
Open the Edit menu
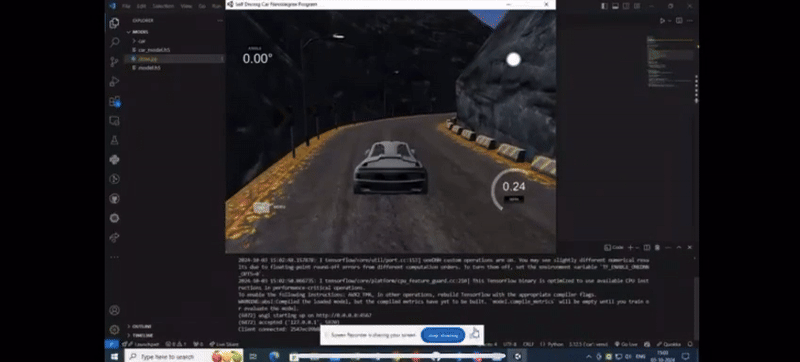(x=141, y=6)
